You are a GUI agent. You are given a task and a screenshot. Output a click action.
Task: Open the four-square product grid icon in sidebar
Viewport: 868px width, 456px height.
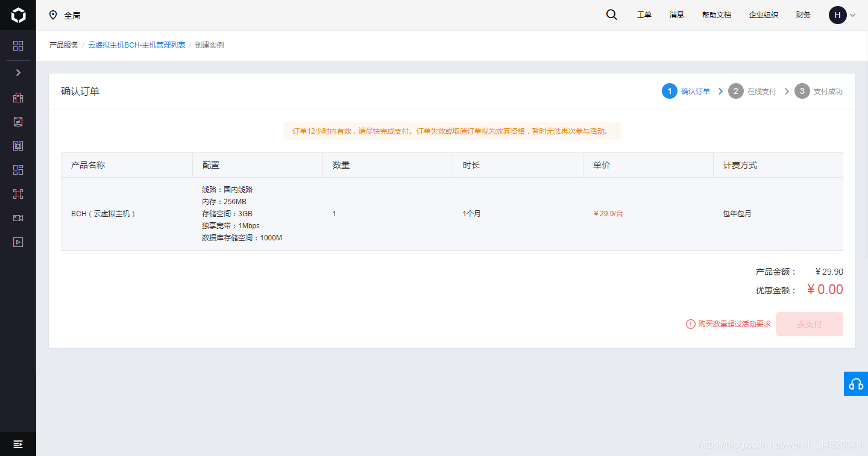pyautogui.click(x=18, y=46)
